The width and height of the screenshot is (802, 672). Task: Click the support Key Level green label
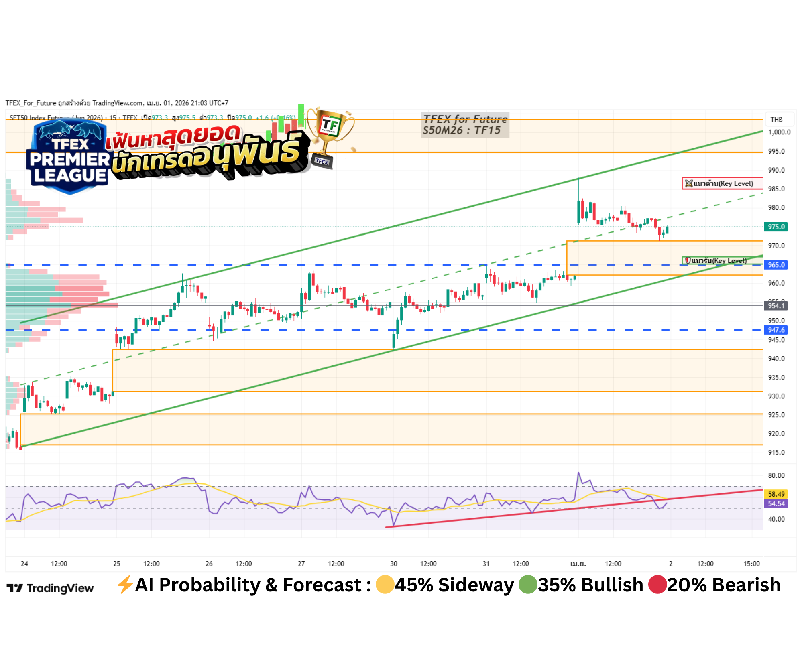click(x=717, y=260)
